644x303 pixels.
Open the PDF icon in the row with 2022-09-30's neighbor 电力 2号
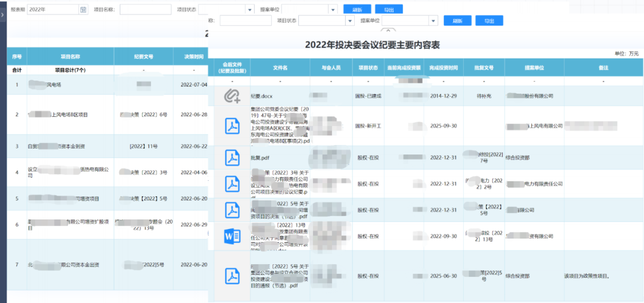[x=232, y=184]
